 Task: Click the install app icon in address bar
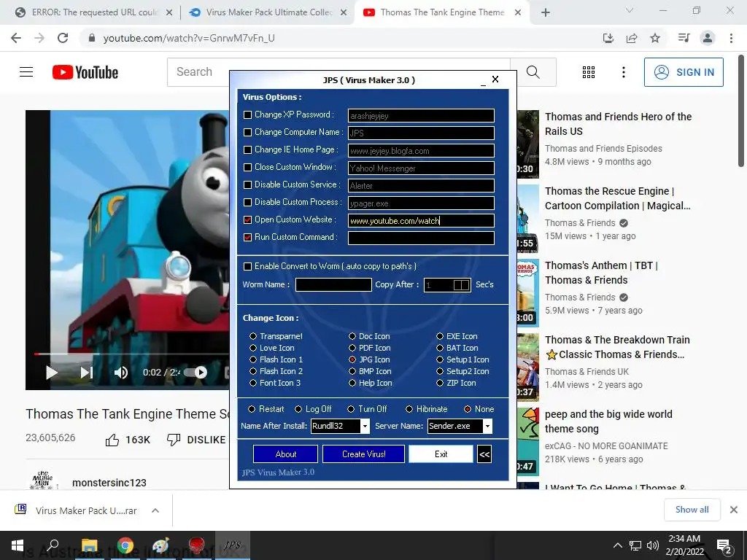[608, 38]
